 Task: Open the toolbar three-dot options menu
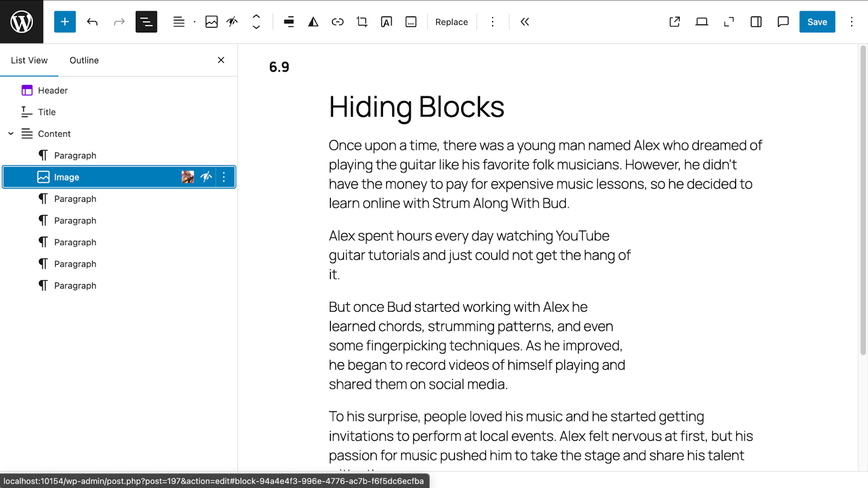492,22
